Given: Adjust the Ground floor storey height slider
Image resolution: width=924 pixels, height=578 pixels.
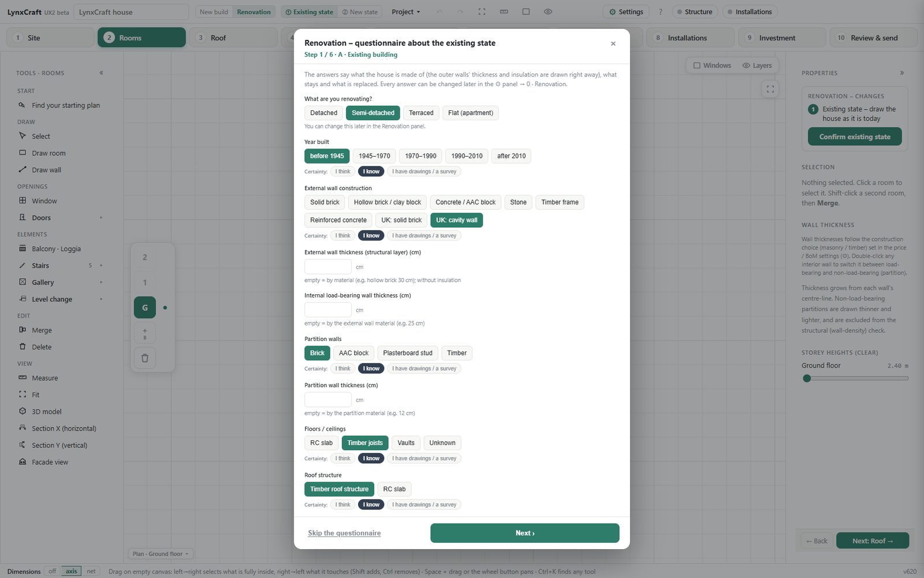Looking at the screenshot, I should [x=855, y=379].
